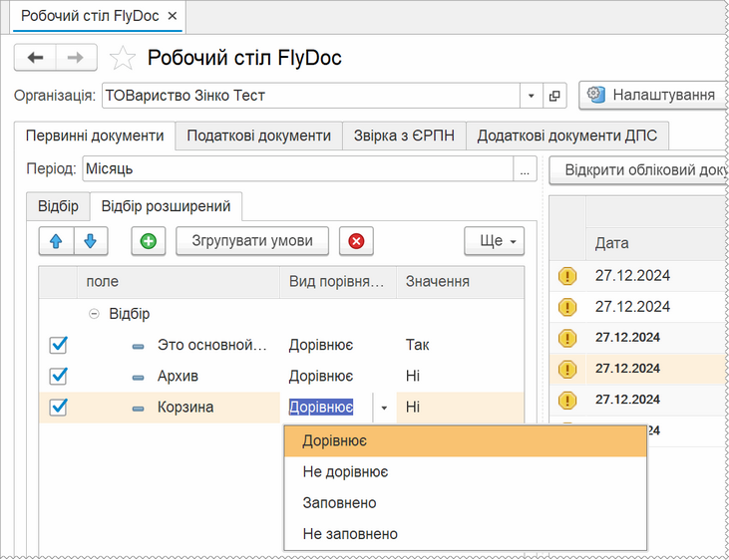Choose Заповнено option in dropdown list

[x=339, y=502]
